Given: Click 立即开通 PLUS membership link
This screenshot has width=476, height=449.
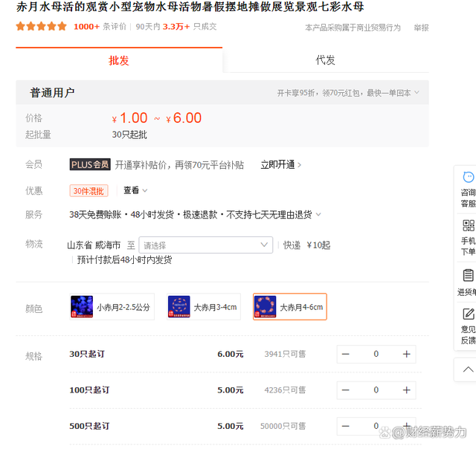Looking at the screenshot, I should 281,165.
